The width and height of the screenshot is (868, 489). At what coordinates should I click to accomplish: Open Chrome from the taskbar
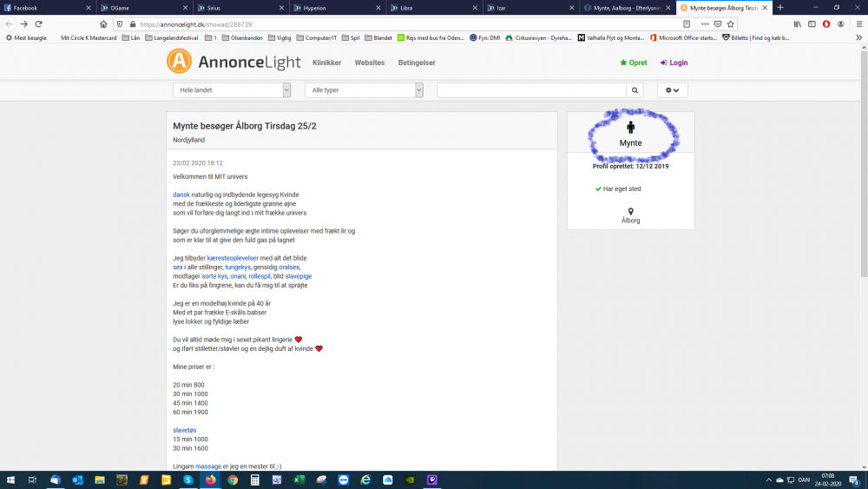click(233, 480)
